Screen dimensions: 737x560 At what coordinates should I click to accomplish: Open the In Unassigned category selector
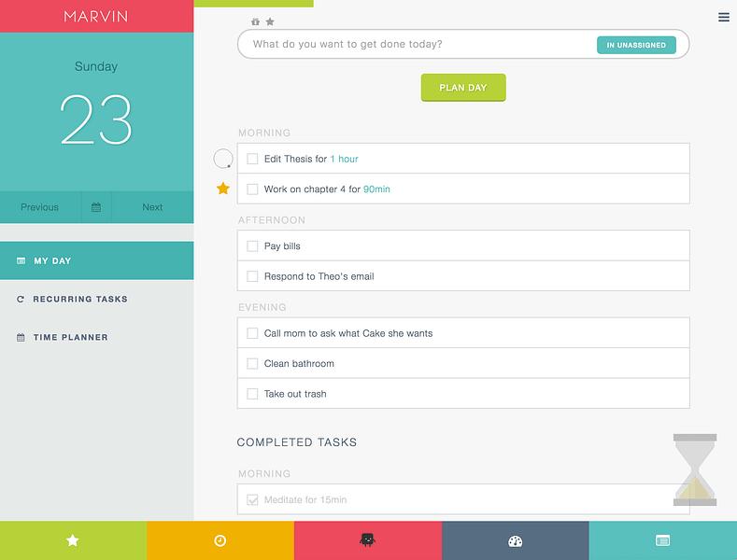[x=636, y=45]
